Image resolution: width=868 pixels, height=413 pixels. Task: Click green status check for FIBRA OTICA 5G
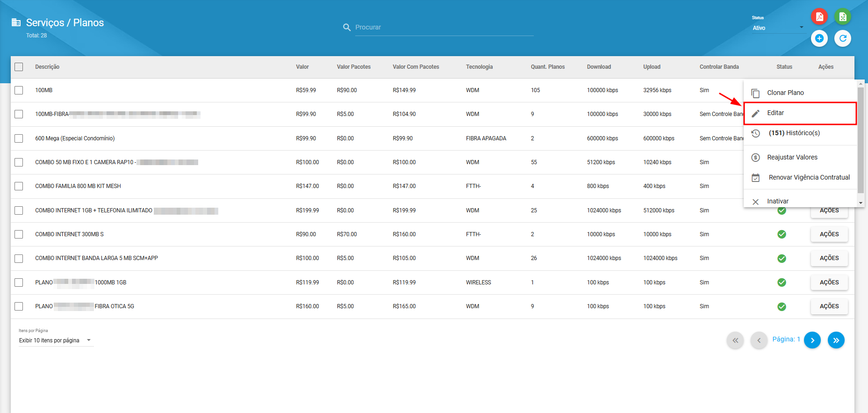(782, 307)
